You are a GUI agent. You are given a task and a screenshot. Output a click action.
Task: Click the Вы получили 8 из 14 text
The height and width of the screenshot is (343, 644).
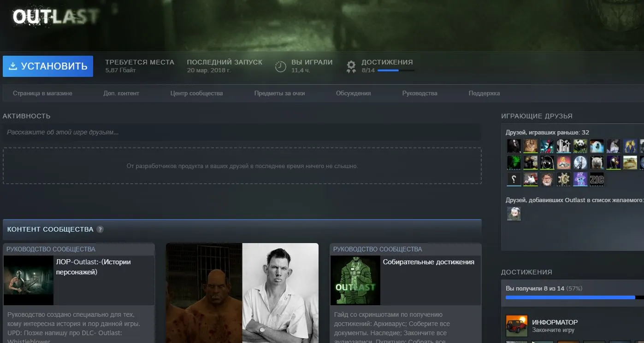[x=535, y=289]
